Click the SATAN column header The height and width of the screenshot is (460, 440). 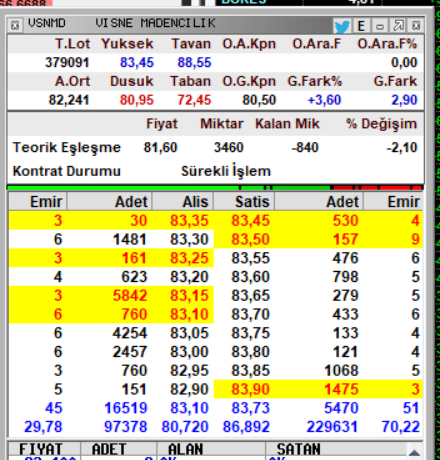(299, 449)
